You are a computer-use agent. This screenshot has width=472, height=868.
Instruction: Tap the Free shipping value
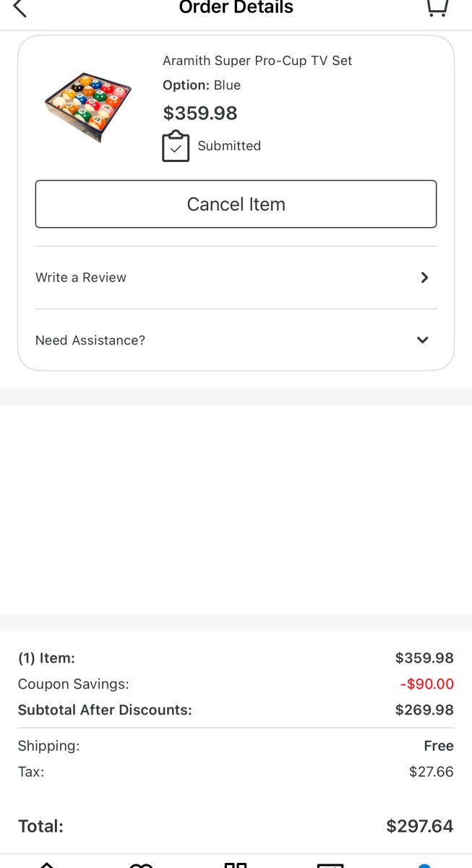point(439,746)
